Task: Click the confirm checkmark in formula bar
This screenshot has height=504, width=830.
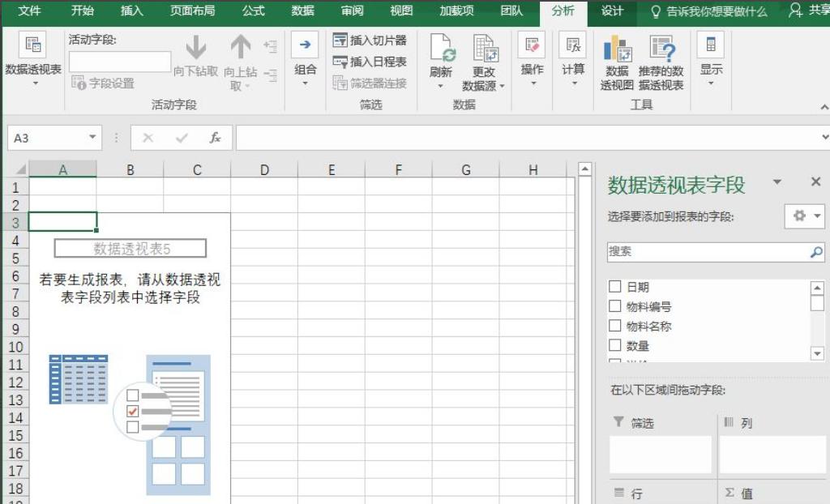Action: pos(182,139)
